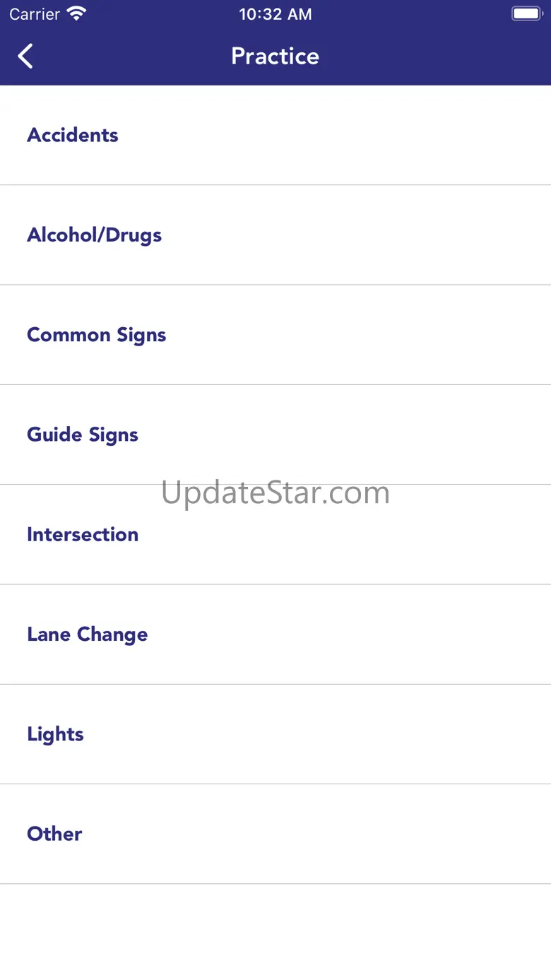551x980 pixels.
Task: Tap the blank right side of the Lights row
Action: click(x=424, y=734)
